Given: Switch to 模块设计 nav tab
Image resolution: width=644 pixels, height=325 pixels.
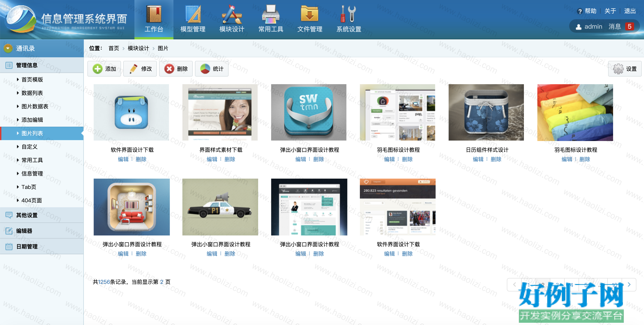Looking at the screenshot, I should [x=232, y=19].
